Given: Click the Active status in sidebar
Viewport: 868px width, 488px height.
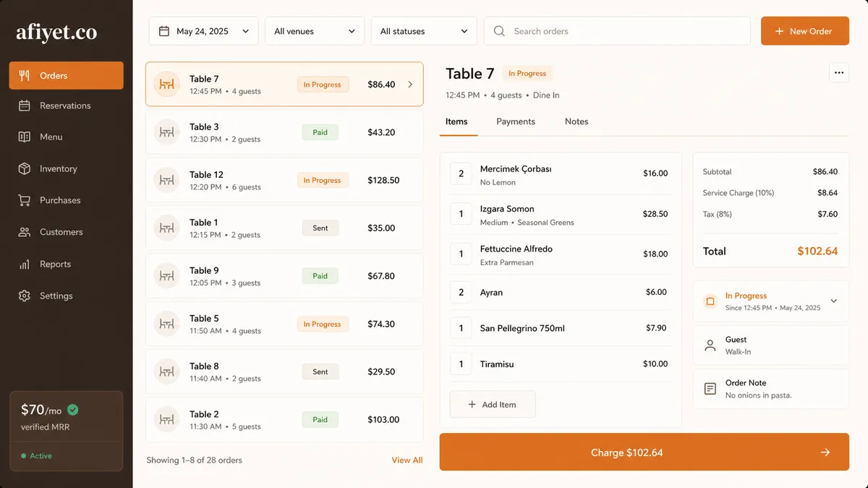Looking at the screenshot, I should 36,456.
